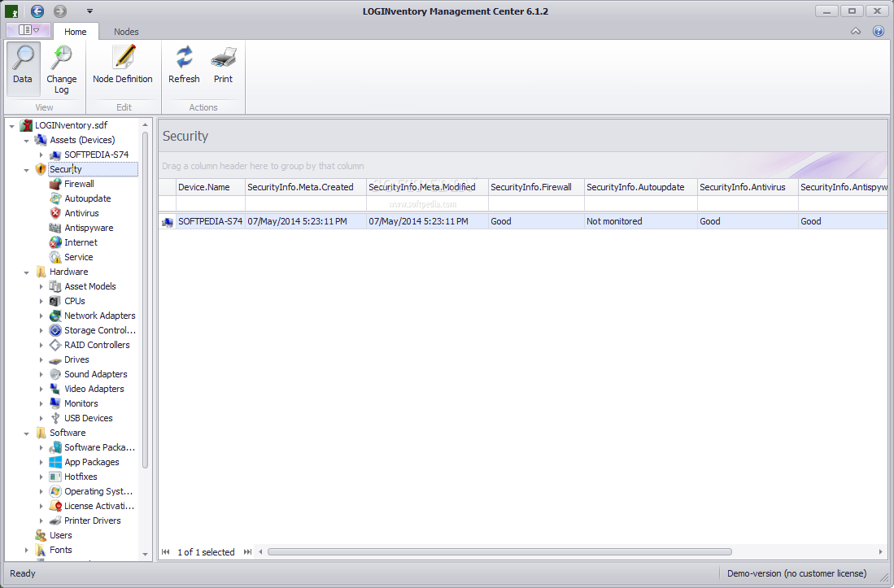Image resolution: width=894 pixels, height=588 pixels.
Task: Sort by SecurityInfo.Meta.Created column
Action: click(306, 187)
